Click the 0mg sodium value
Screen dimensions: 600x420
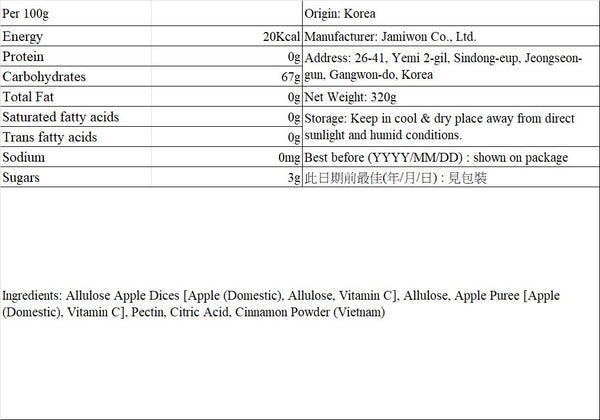point(289,158)
